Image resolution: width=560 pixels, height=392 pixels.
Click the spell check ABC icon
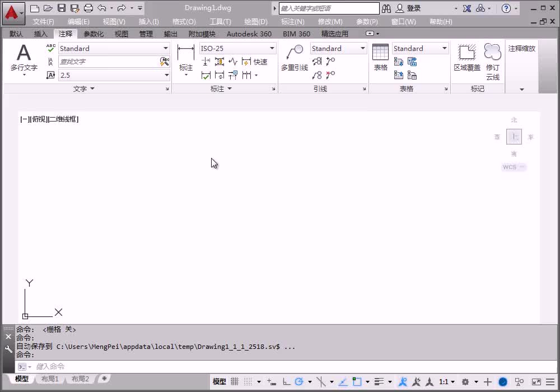(51, 48)
